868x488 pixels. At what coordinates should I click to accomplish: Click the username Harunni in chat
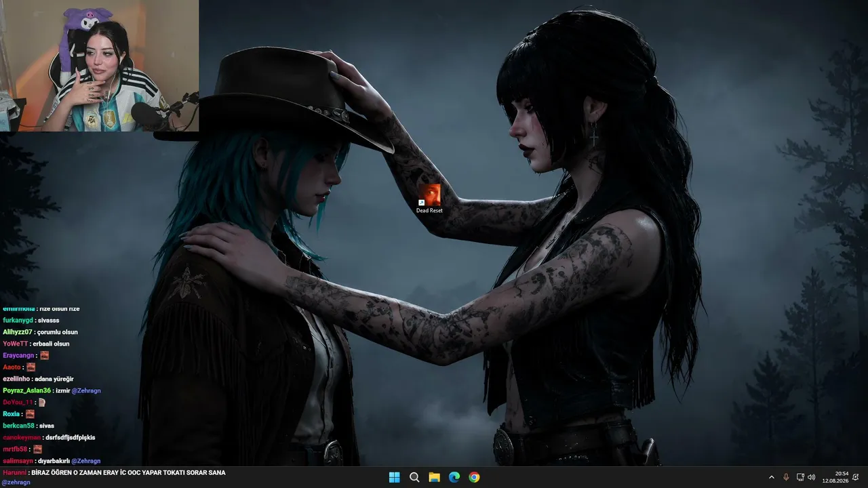point(14,472)
